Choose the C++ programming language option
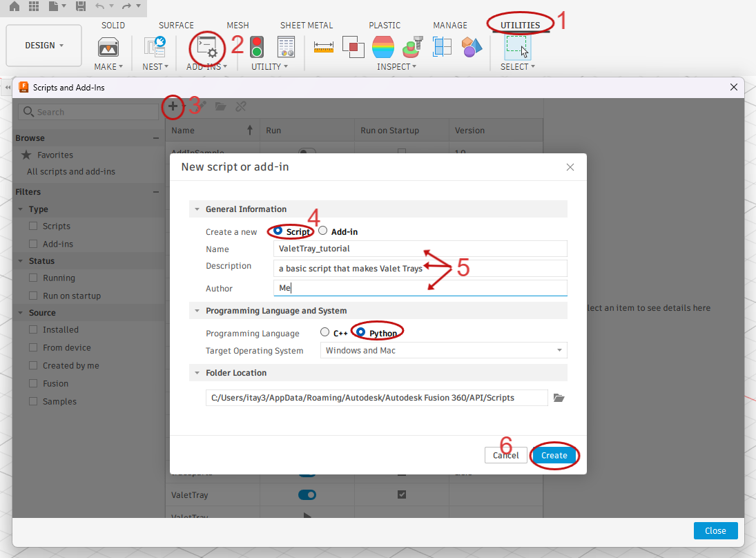Image resolution: width=756 pixels, height=558 pixels. [325, 332]
